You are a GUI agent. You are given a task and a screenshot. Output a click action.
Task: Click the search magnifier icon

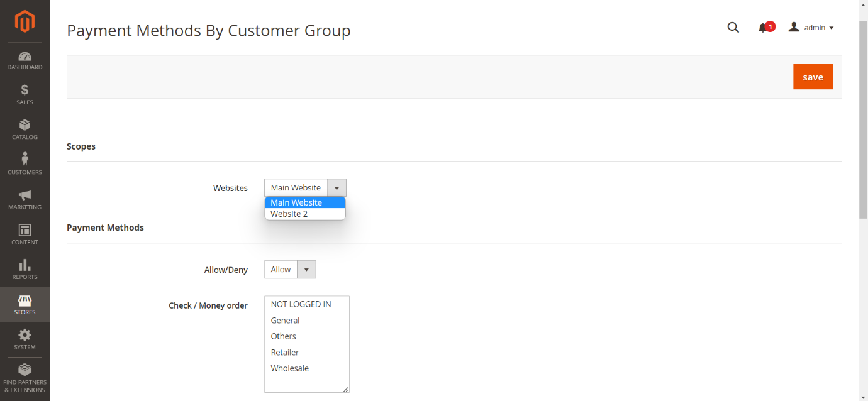pyautogui.click(x=733, y=28)
